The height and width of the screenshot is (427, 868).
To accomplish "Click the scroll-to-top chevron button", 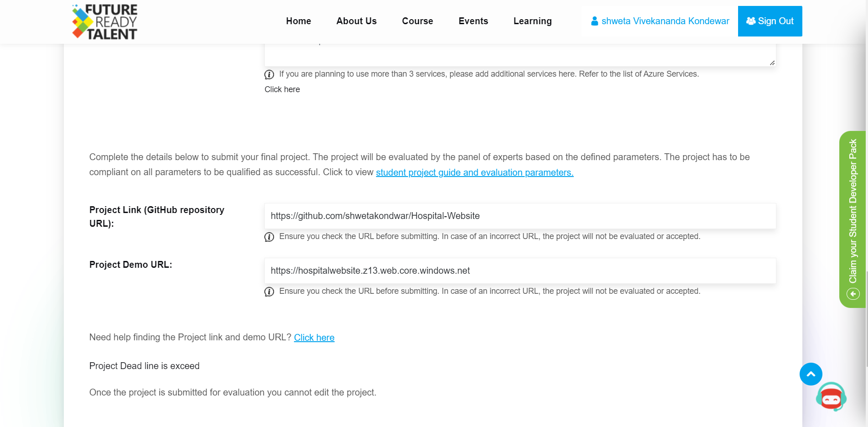I will click(x=811, y=374).
